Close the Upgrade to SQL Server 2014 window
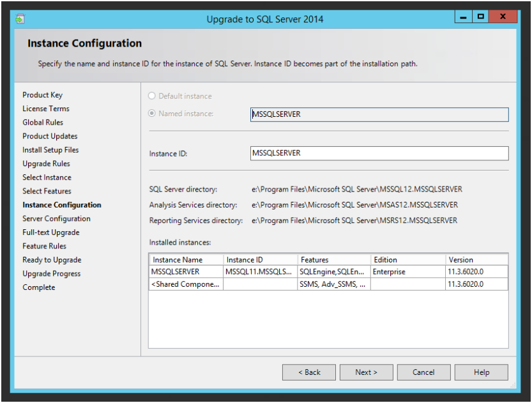Screen dimensions: 532x403 click(x=503, y=17)
